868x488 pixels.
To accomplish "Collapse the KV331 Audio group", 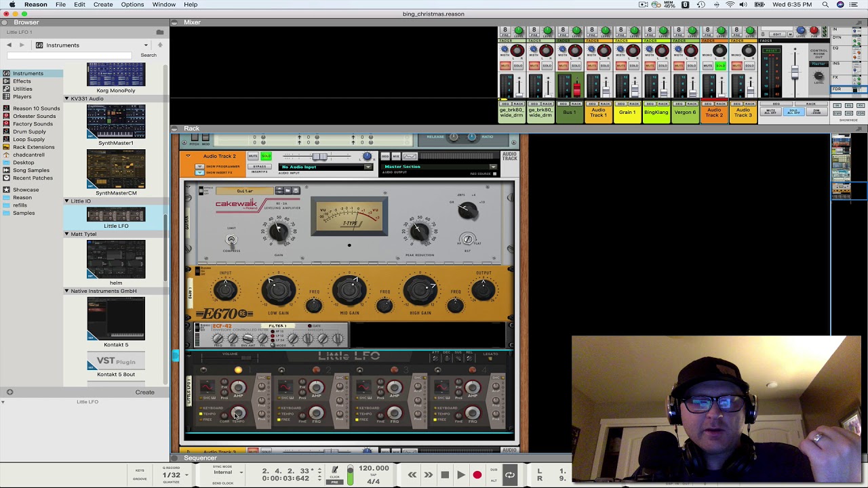I will point(66,99).
